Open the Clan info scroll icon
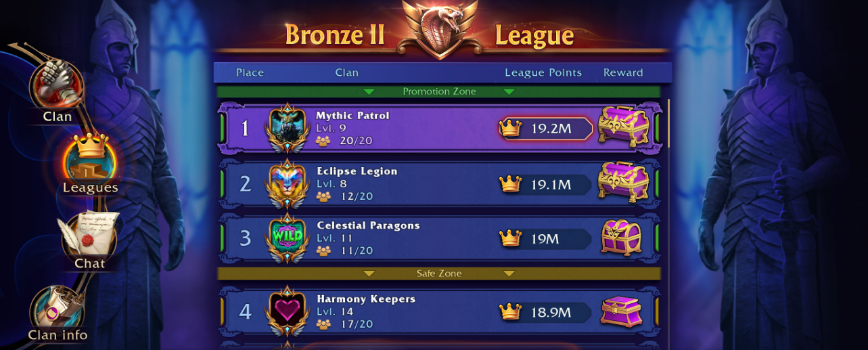Screen dimensions: 868x350 tap(57, 308)
